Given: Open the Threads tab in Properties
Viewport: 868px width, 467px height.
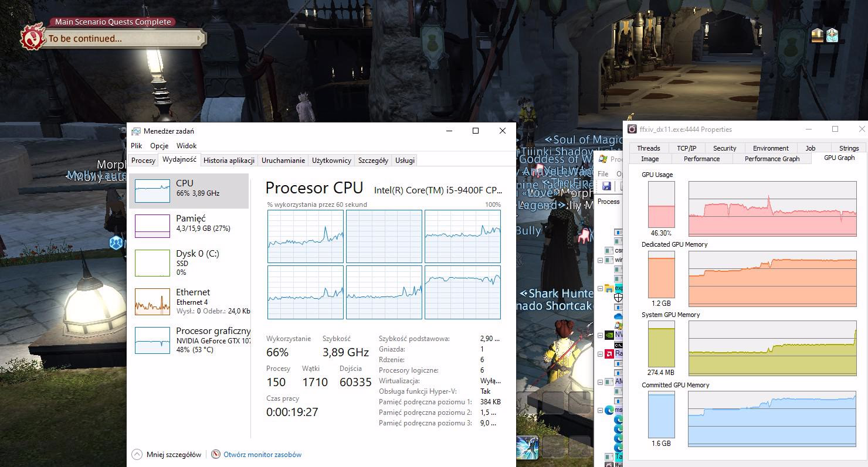Looking at the screenshot, I should (x=648, y=148).
